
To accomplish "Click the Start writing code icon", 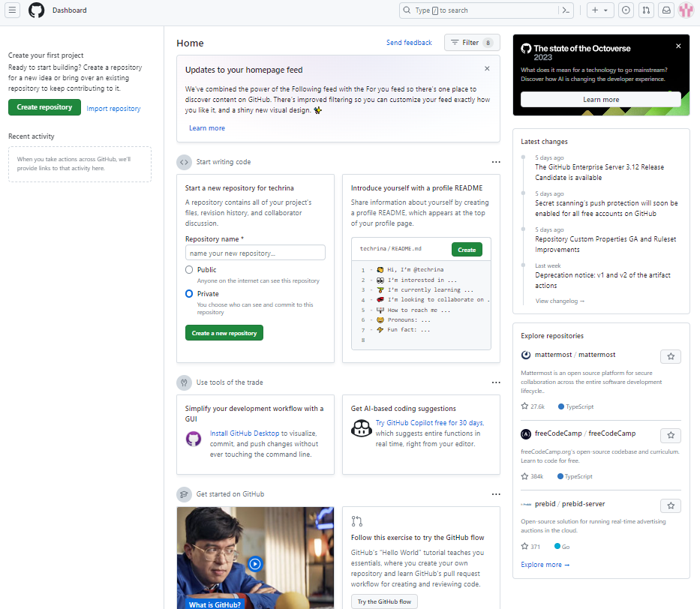I will (184, 162).
